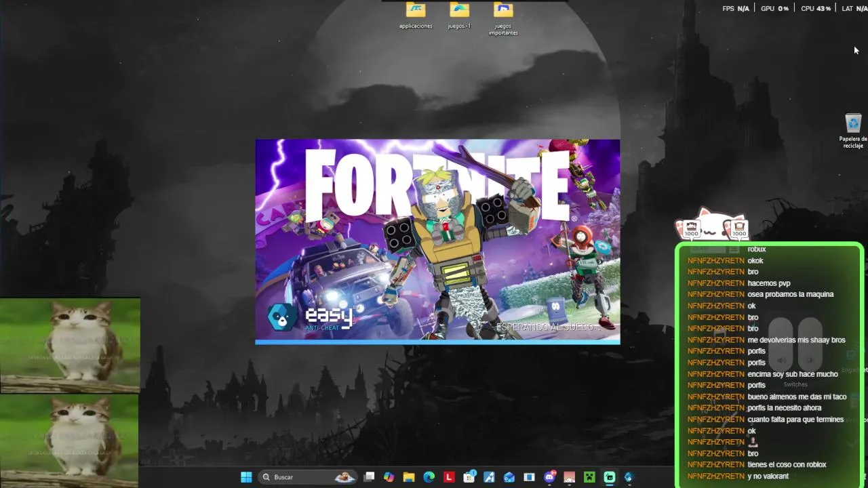Click the ESPERANDO AL JUEGO status text
This screenshot has width=868, height=488.
point(545,327)
